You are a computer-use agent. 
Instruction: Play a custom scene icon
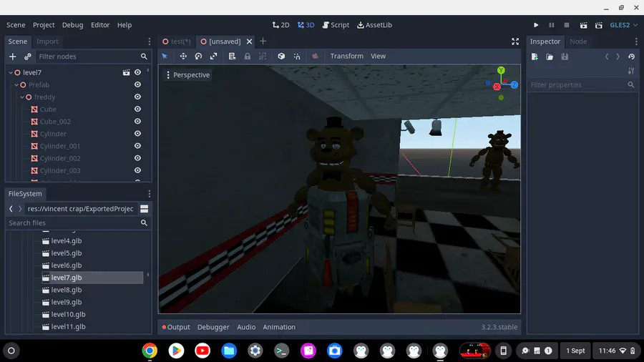pyautogui.click(x=599, y=25)
